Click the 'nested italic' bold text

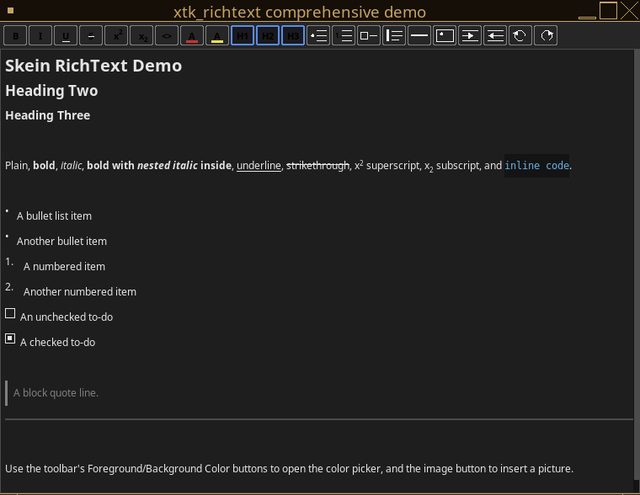[x=167, y=166]
